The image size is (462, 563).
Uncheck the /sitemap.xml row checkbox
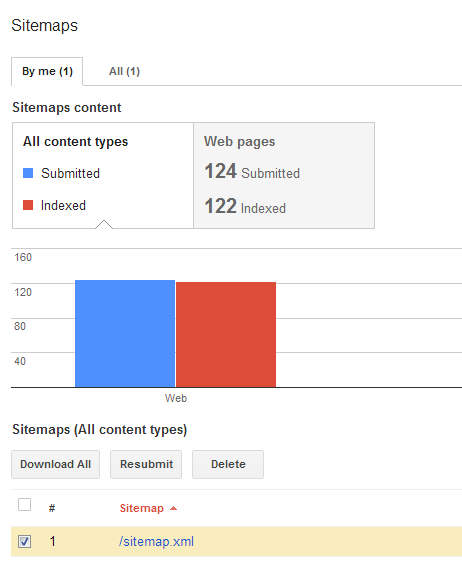24,541
